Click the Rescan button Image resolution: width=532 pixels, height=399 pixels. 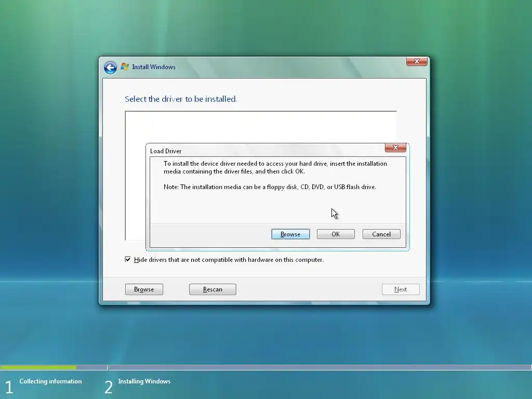pos(212,289)
